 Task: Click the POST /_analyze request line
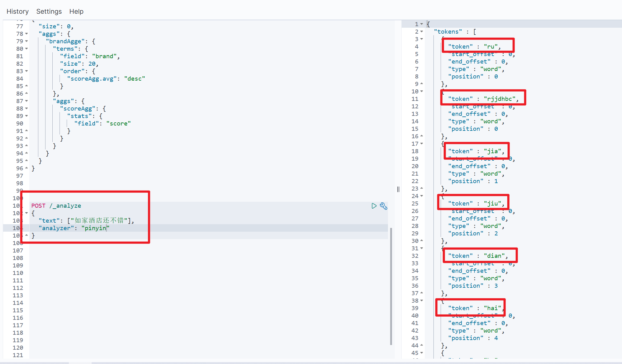coord(56,206)
